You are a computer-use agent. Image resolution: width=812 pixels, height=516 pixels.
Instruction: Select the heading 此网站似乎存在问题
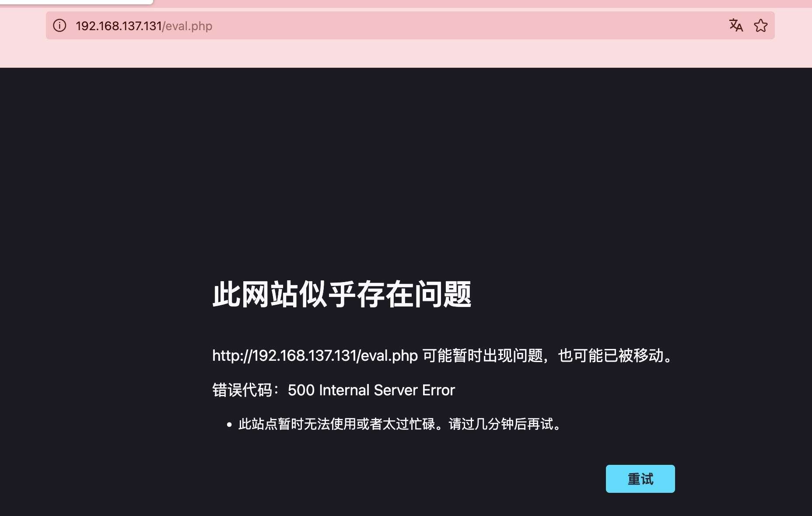point(342,294)
